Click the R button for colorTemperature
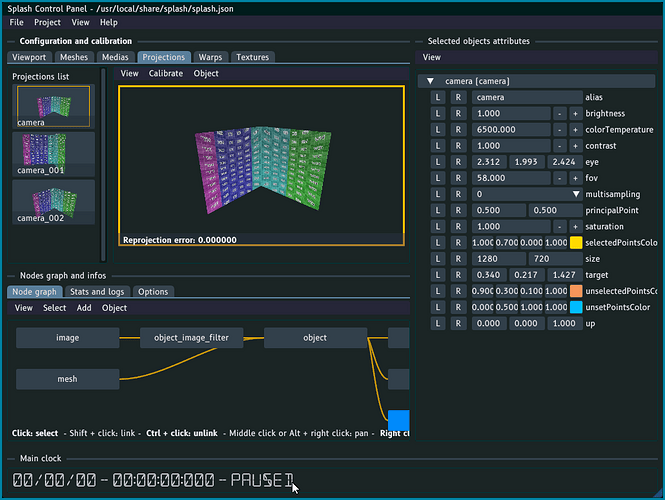Screen dimensions: 665x500 (x=457, y=130)
